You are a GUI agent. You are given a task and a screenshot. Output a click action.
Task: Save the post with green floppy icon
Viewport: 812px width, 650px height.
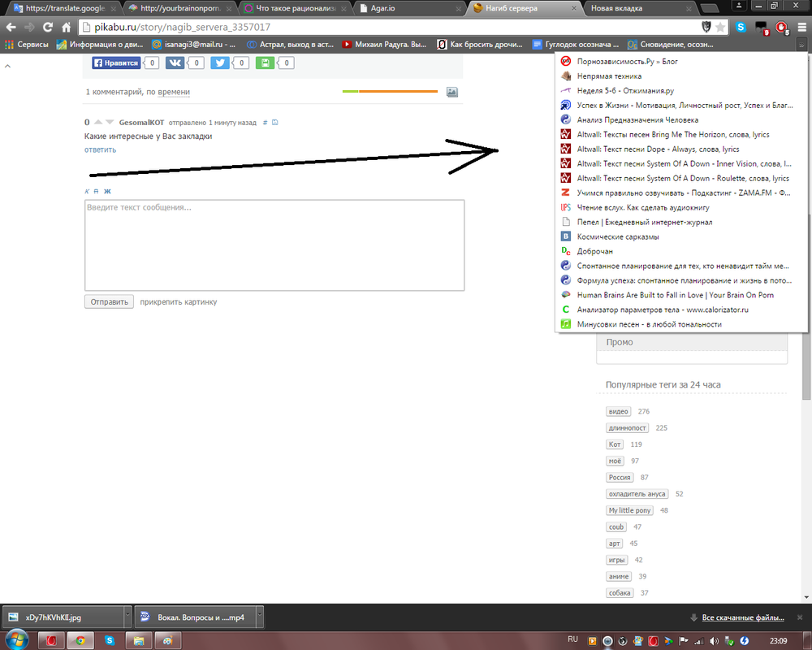click(x=265, y=63)
